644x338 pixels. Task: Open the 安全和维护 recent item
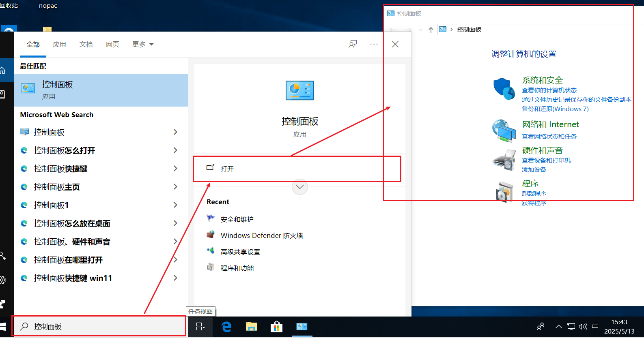pyautogui.click(x=237, y=219)
